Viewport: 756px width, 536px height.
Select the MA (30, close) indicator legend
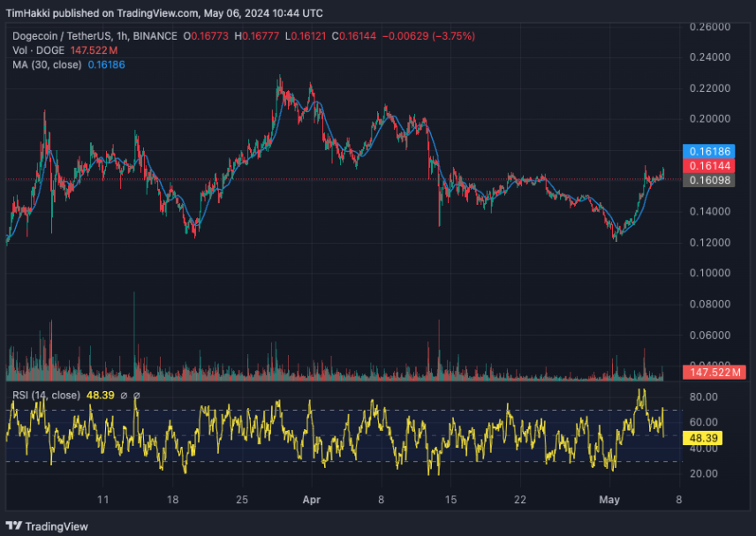49,64
